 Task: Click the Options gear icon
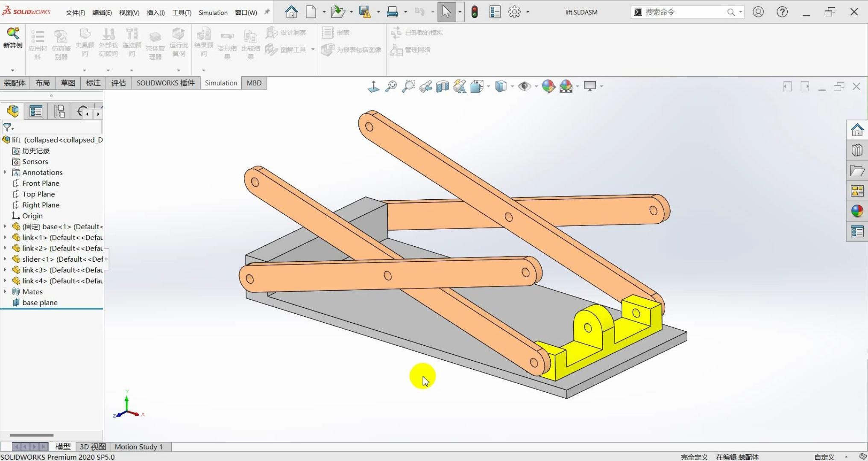click(514, 12)
